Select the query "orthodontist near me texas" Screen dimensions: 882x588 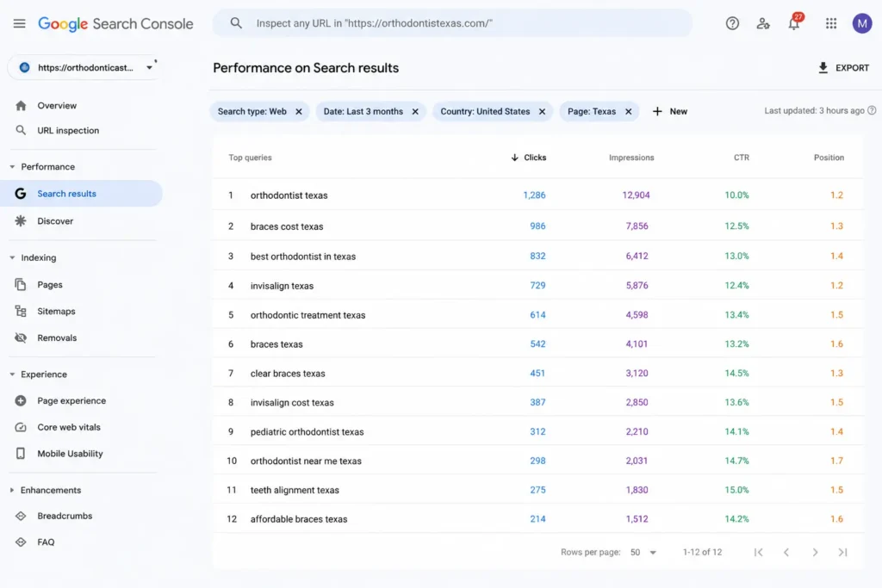pyautogui.click(x=306, y=461)
